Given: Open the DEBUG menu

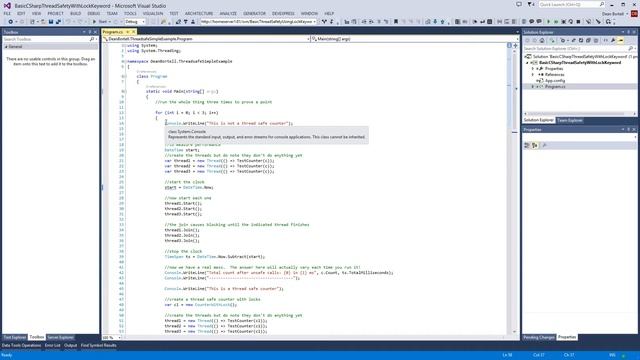Looking at the screenshot, I should click(x=93, y=13).
